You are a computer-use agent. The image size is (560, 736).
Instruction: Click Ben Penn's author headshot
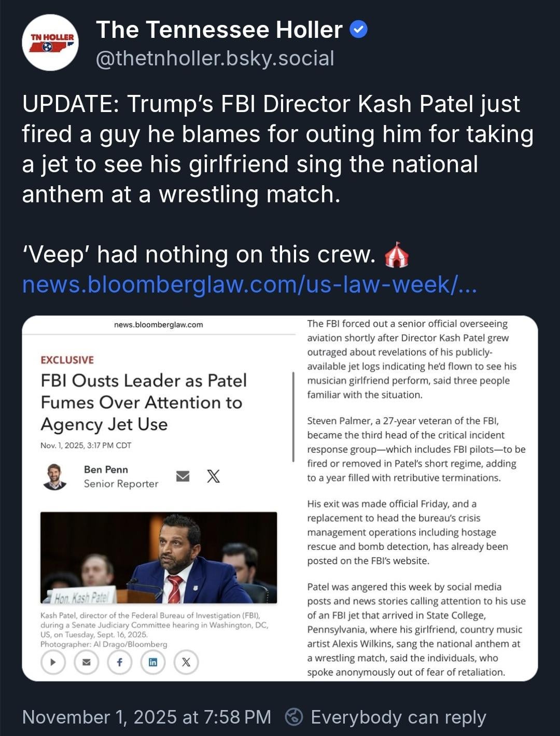click(54, 476)
